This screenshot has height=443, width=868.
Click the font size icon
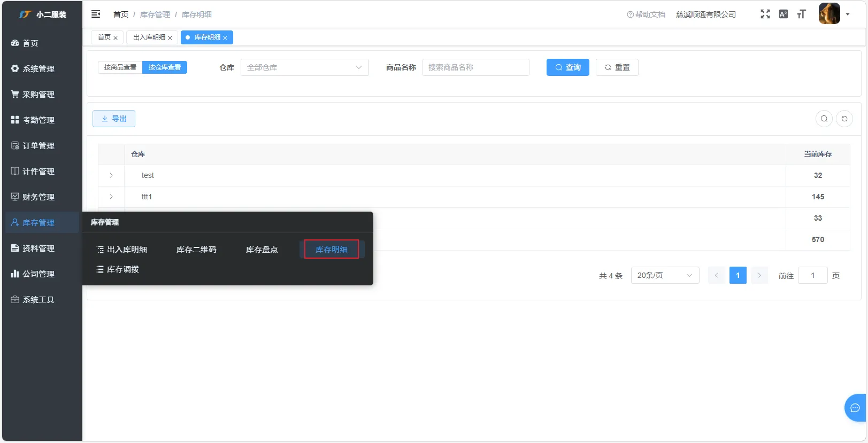click(801, 14)
